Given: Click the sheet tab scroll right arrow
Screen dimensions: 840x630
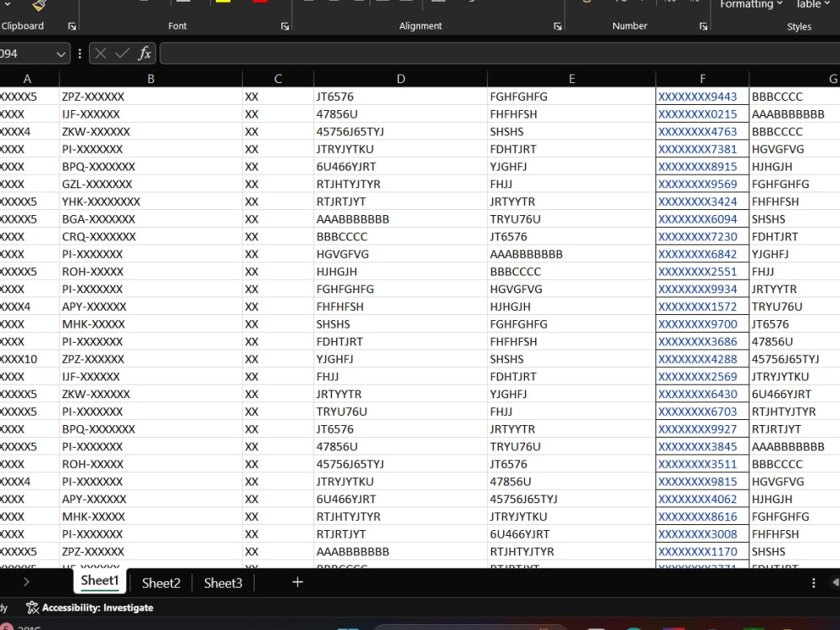Looking at the screenshot, I should [26, 582].
